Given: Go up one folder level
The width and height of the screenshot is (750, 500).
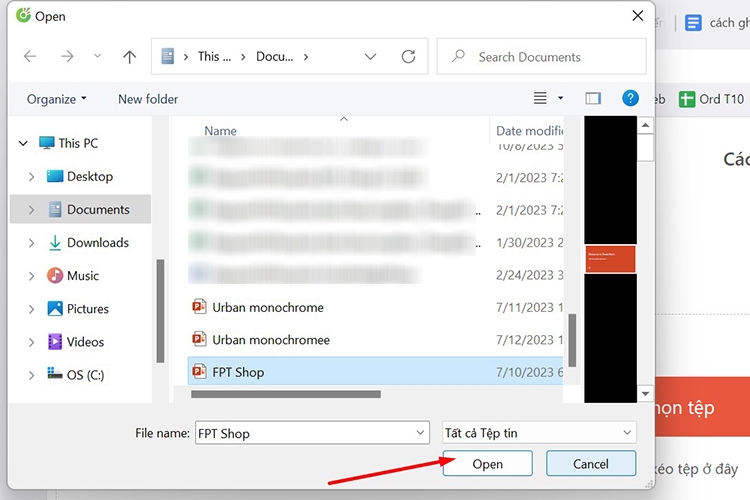Looking at the screenshot, I should pos(129,57).
